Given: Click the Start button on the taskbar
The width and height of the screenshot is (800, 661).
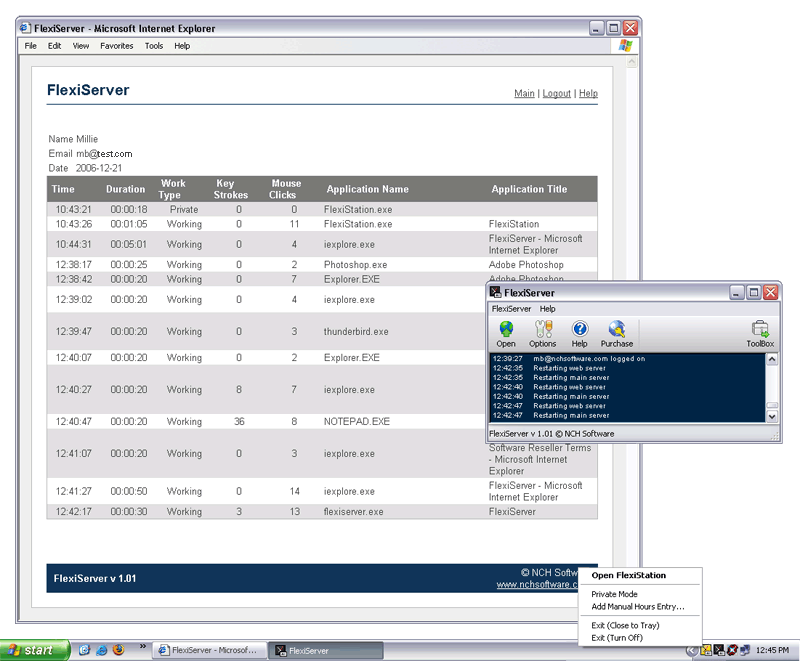Looking at the screenshot, I should [x=35, y=650].
